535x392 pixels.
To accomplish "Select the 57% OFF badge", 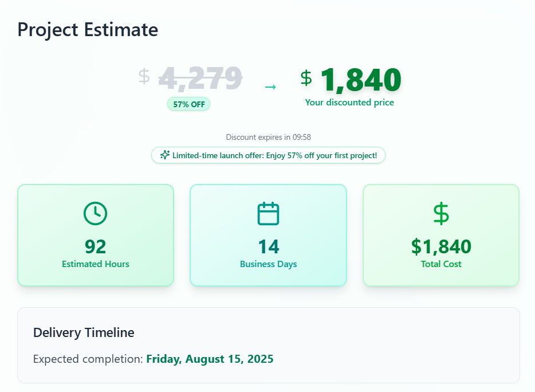I will [x=188, y=104].
